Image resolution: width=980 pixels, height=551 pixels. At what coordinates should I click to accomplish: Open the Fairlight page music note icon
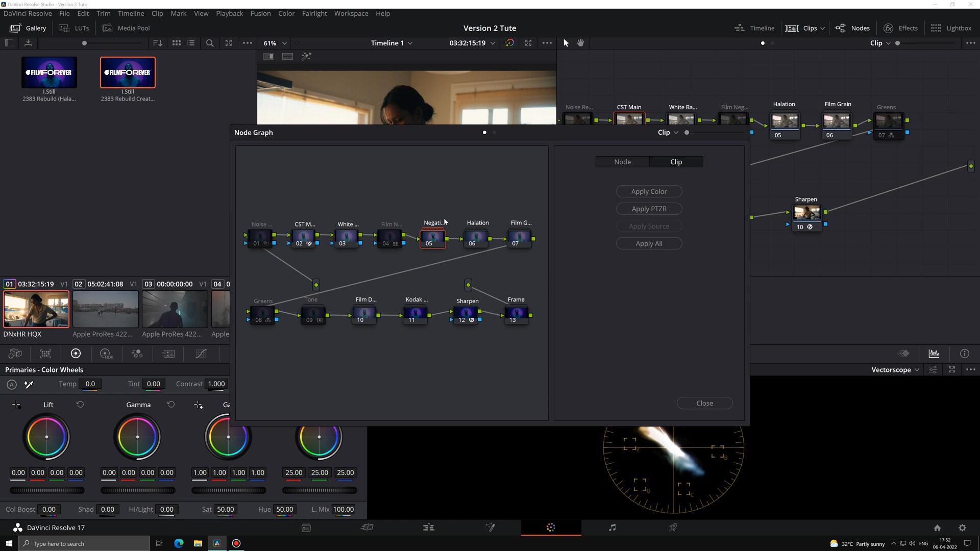point(612,528)
